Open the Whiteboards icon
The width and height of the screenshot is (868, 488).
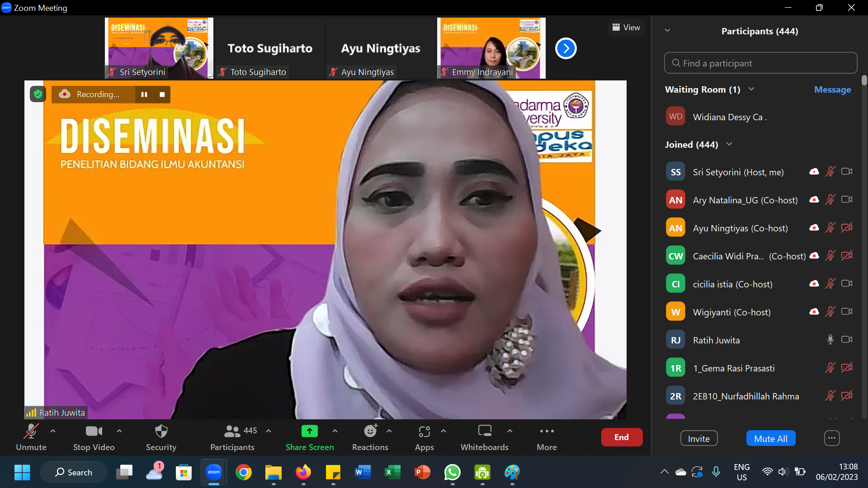485,431
